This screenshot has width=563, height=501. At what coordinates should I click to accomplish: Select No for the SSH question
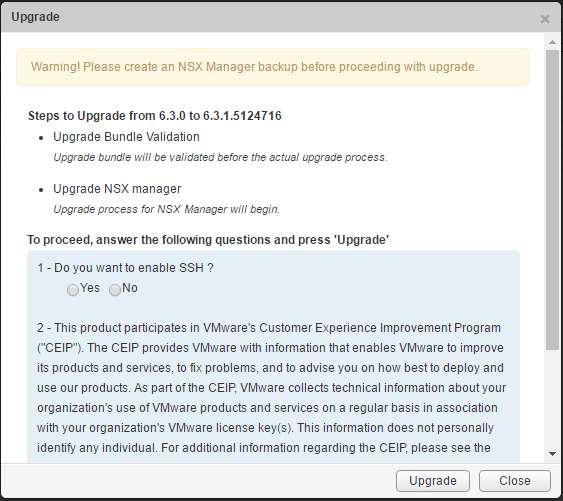tap(115, 290)
